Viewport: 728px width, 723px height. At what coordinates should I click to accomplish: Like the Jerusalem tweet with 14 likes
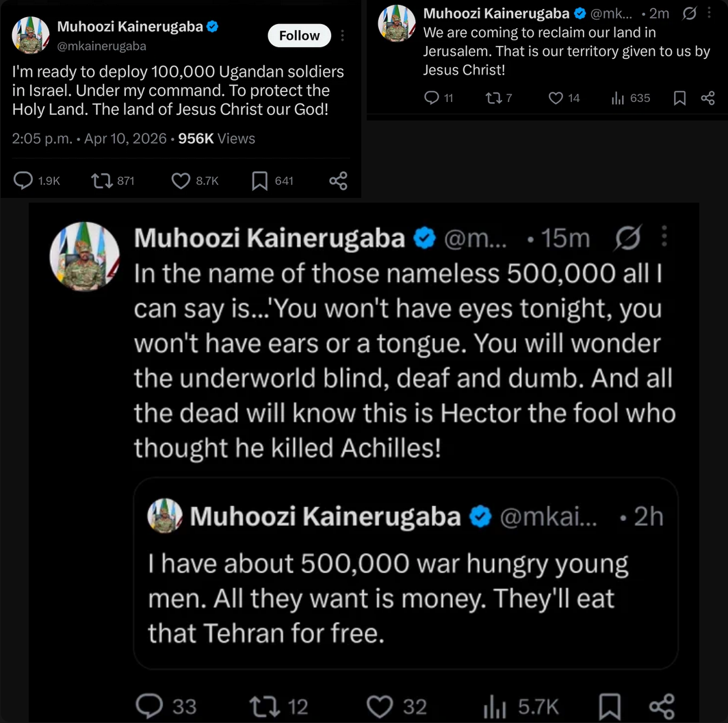point(556,99)
